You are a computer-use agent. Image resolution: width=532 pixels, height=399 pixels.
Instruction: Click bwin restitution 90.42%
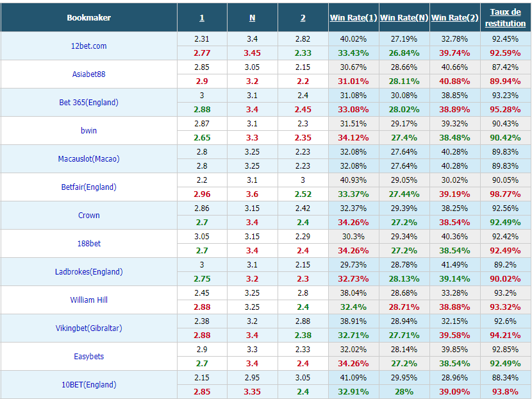point(506,138)
